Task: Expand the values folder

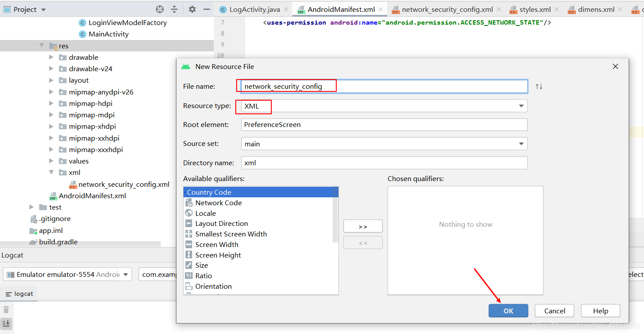Action: [x=51, y=161]
